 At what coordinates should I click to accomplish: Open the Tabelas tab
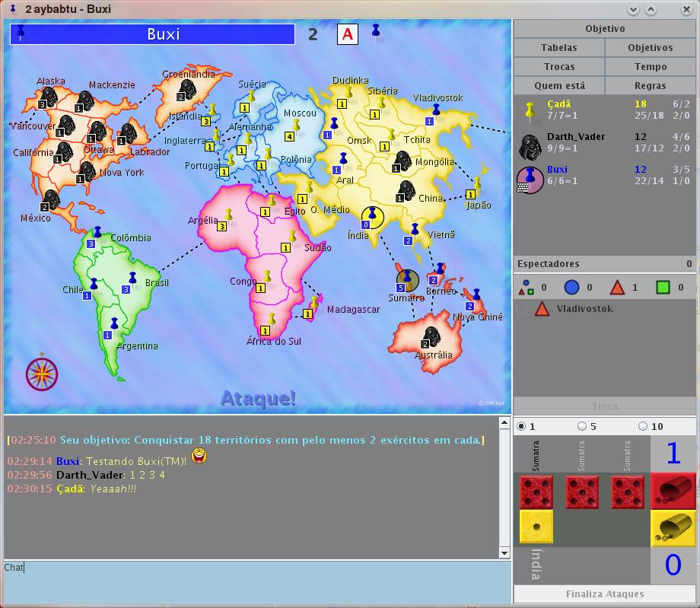click(559, 48)
